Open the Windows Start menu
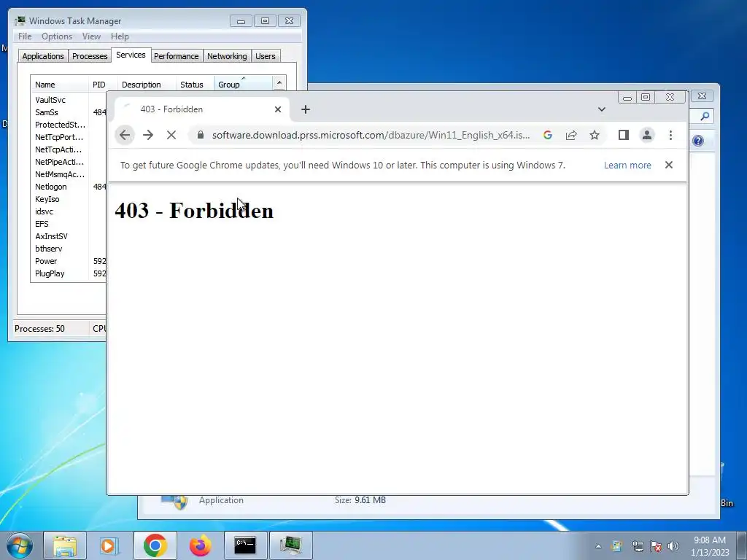This screenshot has height=560, width=747. (19, 545)
